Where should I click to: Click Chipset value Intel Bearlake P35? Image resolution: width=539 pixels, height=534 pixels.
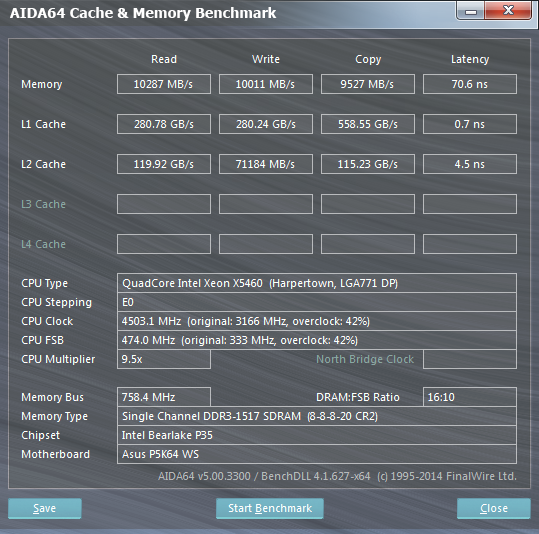tap(317, 435)
